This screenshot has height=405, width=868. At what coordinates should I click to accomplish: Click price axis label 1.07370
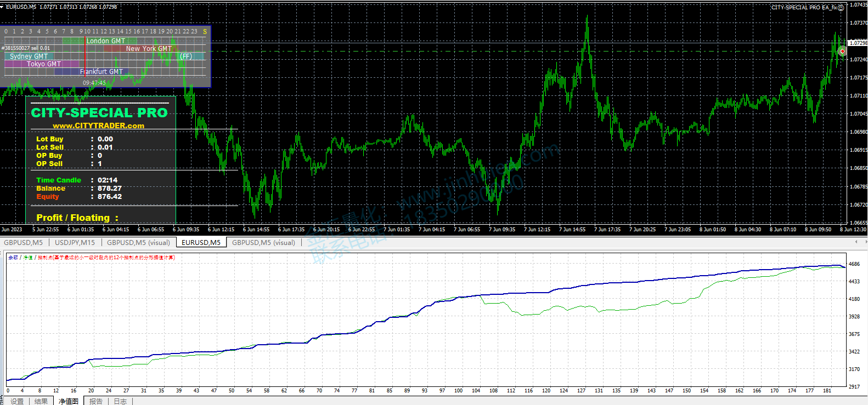tap(858, 23)
